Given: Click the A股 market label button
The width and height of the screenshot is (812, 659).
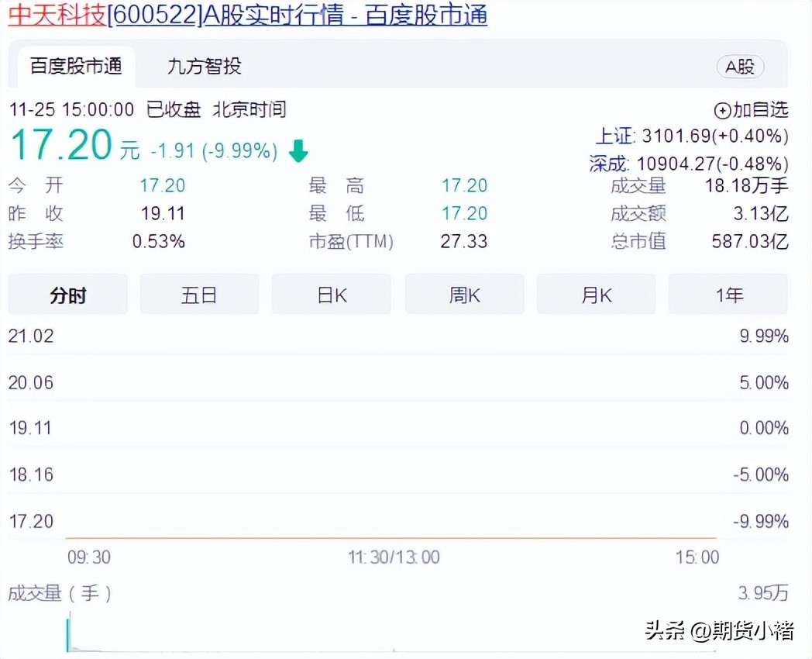Looking at the screenshot, I should click(x=739, y=67).
